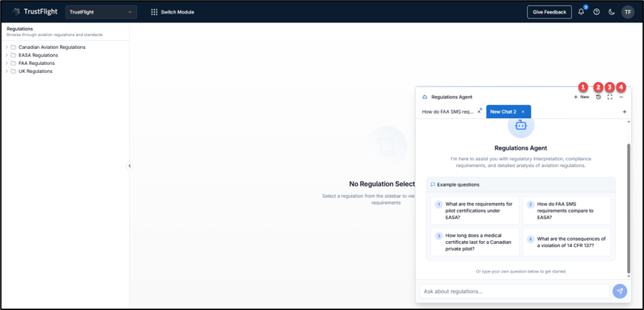Click the Regulations Agent header icon
Image resolution: width=644 pixels, height=310 pixels.
pyautogui.click(x=425, y=97)
